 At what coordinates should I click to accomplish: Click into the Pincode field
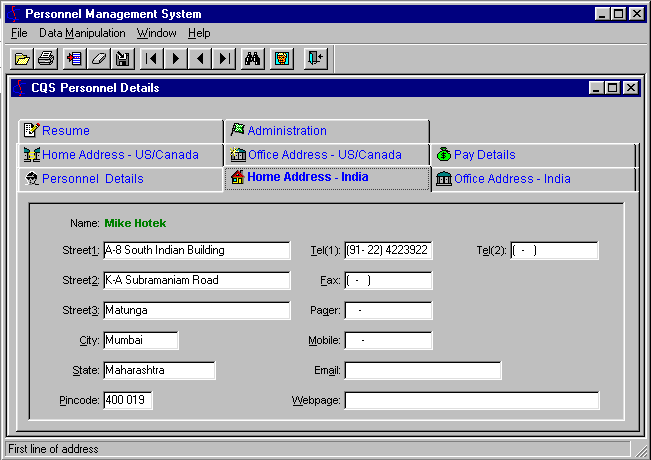pos(127,401)
